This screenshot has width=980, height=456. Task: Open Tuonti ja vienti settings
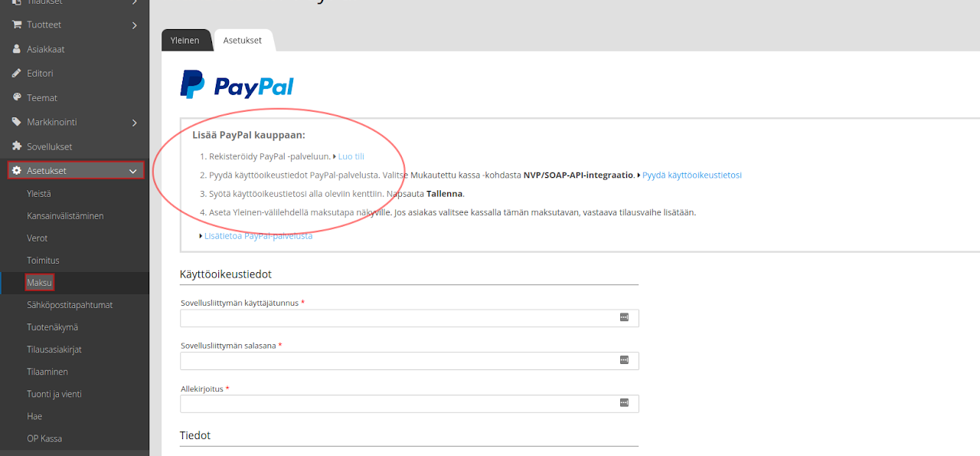(54, 394)
